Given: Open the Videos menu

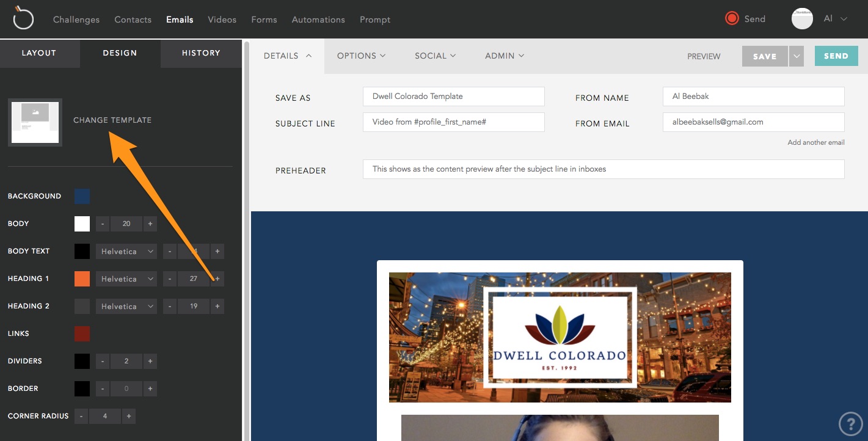Looking at the screenshot, I should tap(222, 20).
